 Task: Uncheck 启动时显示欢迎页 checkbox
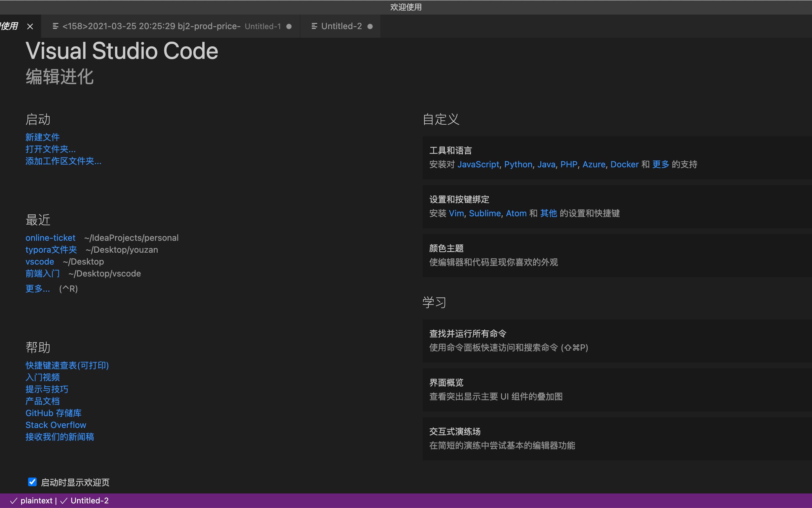(x=32, y=482)
